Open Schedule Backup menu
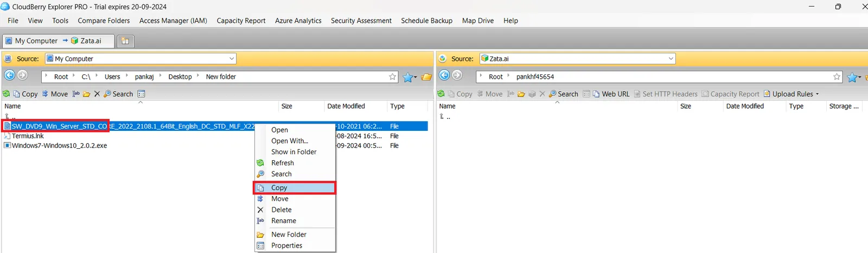 click(426, 21)
